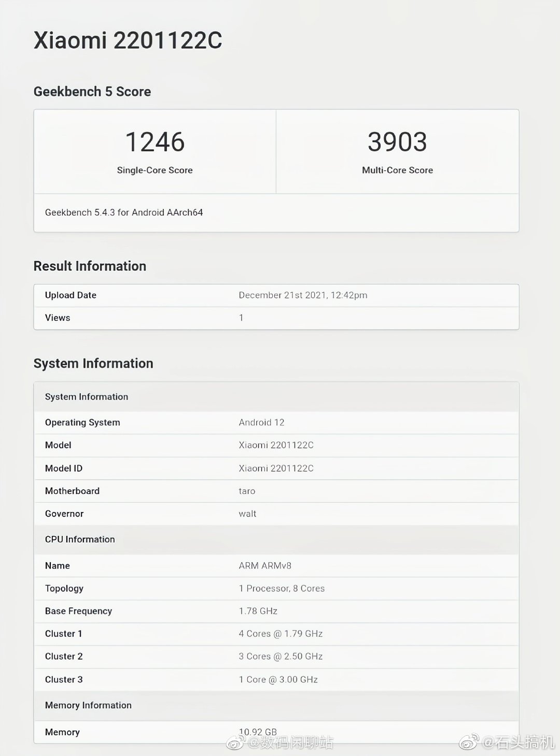
Task: Click the Xiaomi 2201122C page title
Action: click(x=128, y=40)
